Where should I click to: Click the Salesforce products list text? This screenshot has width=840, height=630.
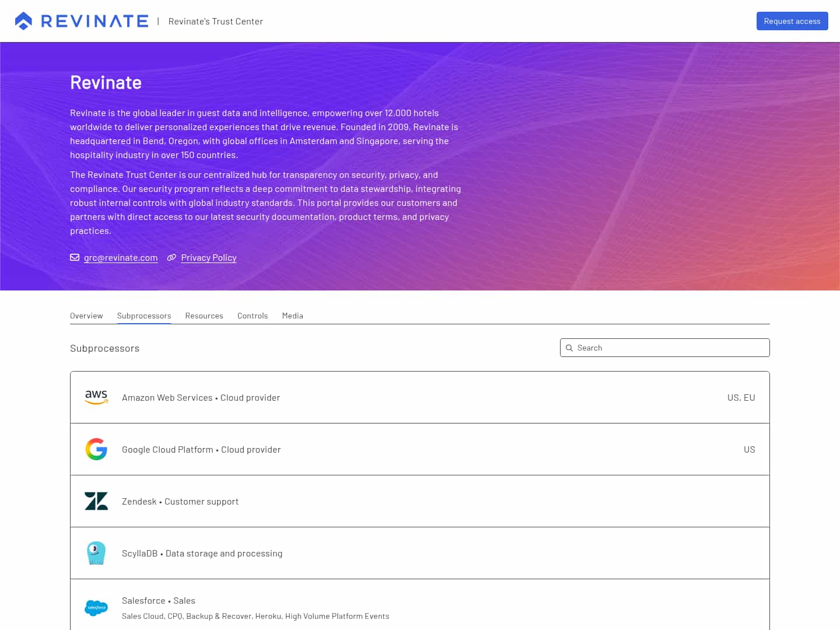tap(256, 616)
